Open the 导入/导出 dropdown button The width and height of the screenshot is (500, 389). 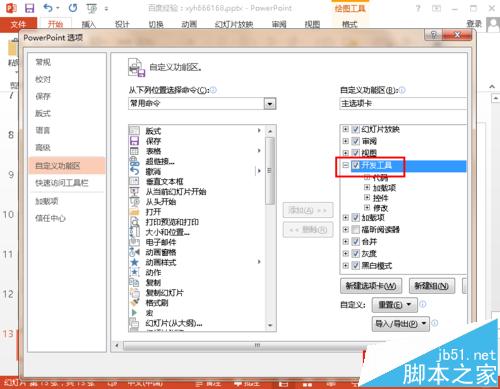(401, 324)
